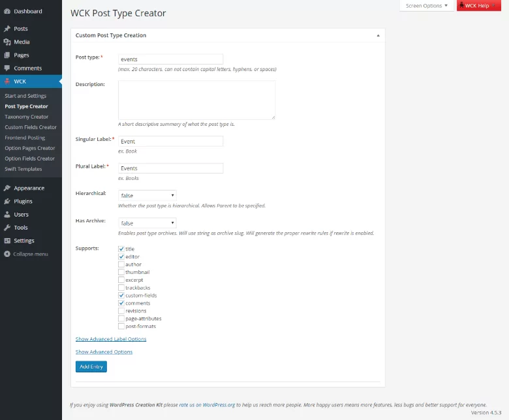Select the Post Type Creator submenu
This screenshot has height=420, width=509.
pyautogui.click(x=26, y=106)
